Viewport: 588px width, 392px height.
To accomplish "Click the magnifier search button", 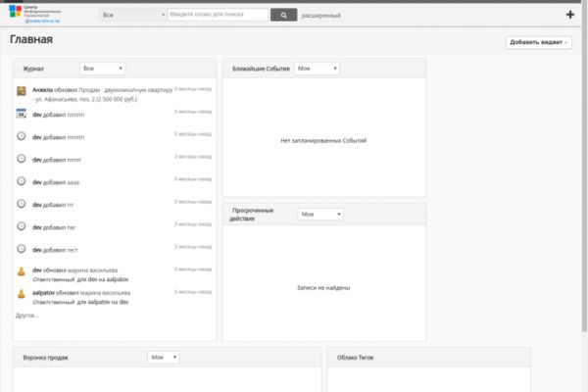I will [283, 15].
